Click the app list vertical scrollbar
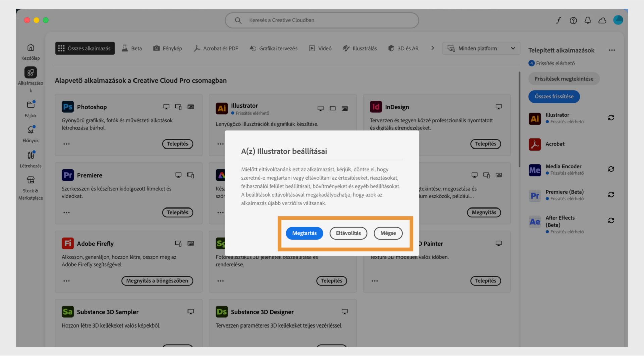 click(x=519, y=119)
